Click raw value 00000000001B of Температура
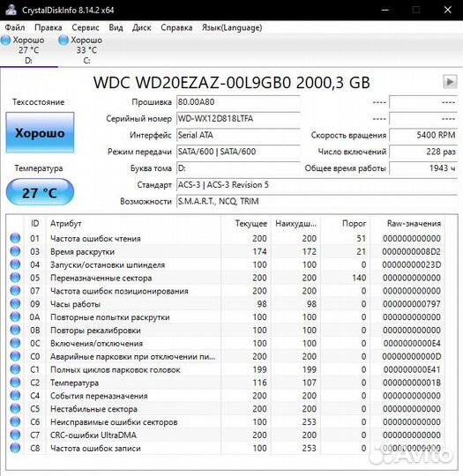The image size is (463, 476). 412,383
